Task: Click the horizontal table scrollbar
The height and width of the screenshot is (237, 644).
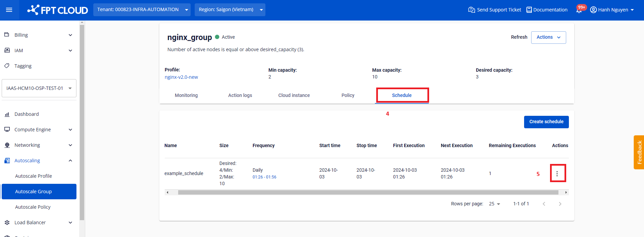Action: click(368, 193)
